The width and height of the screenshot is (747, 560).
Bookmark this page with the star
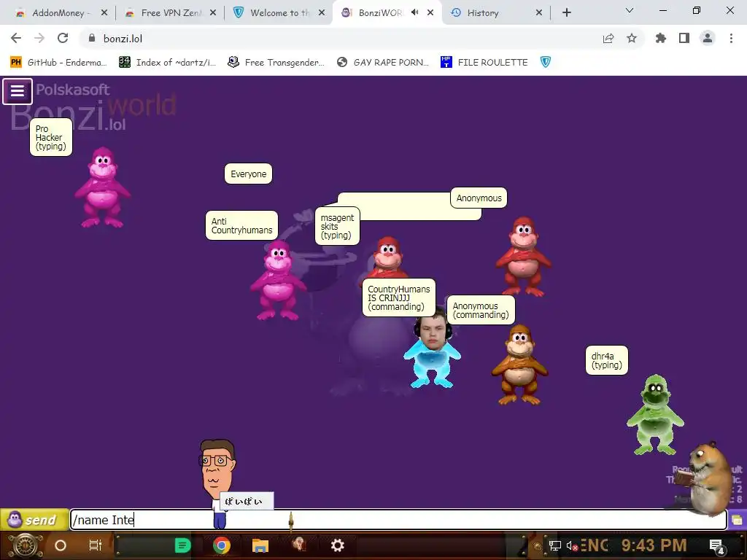click(632, 38)
